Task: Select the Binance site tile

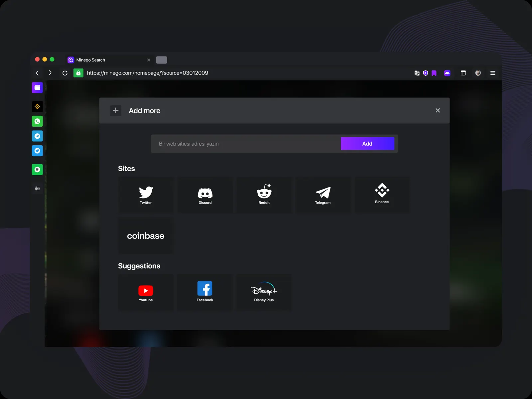Action: 382,195
